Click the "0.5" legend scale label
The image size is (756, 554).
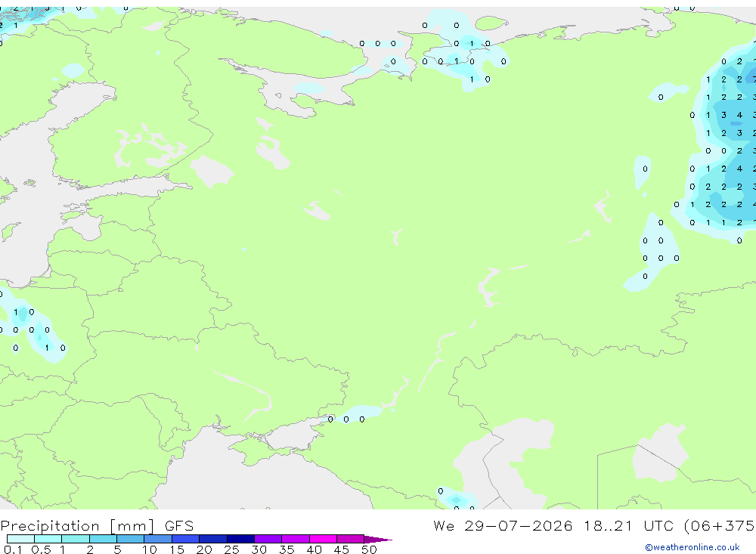(x=41, y=549)
